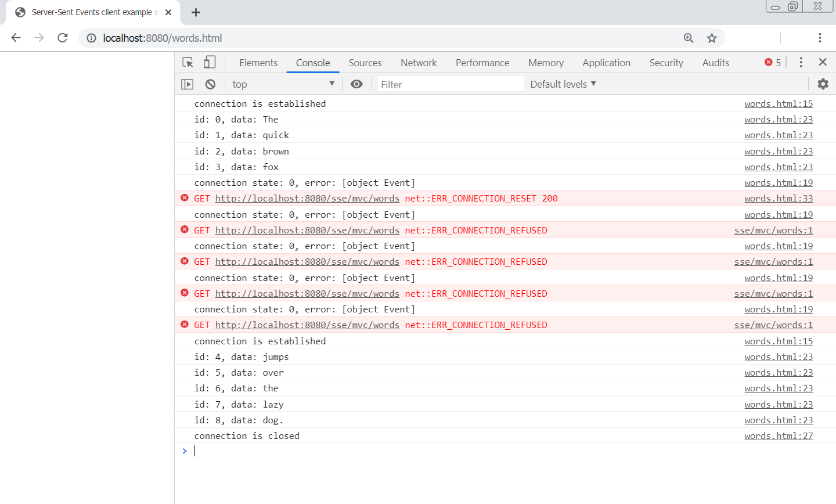The height and width of the screenshot is (504, 836).
Task: Switch to the Elements tab
Action: pos(258,63)
